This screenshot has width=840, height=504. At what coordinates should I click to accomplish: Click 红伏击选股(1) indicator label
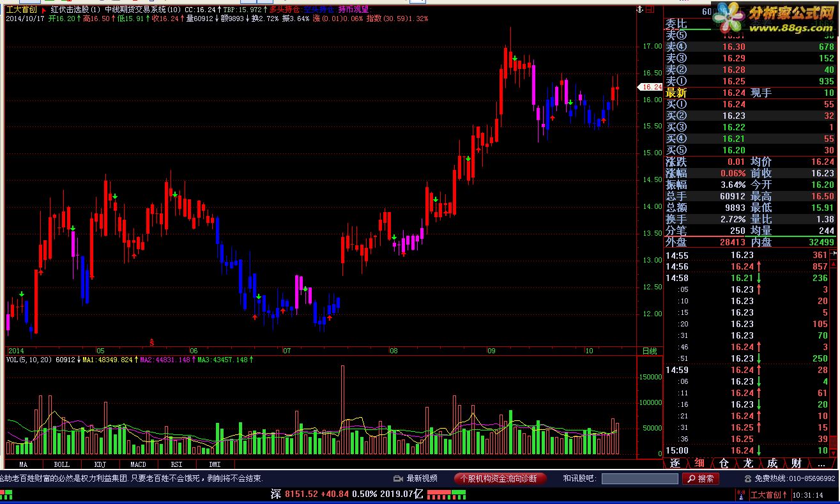click(x=76, y=10)
